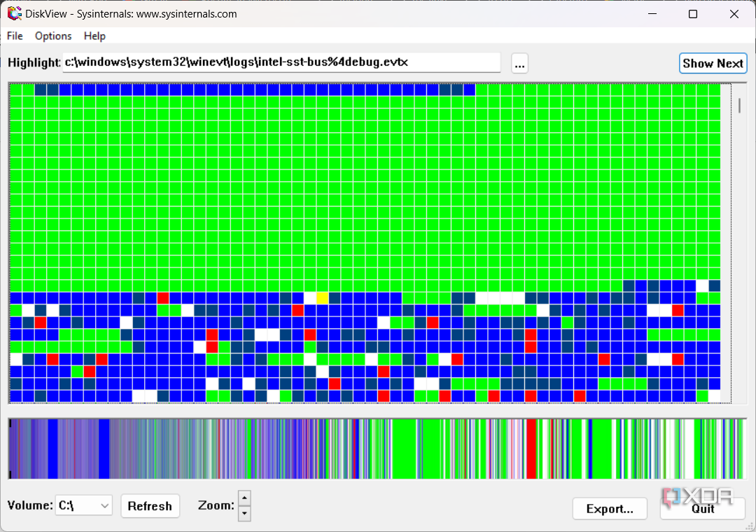Click the cluster map vertical scrollbar thumb

pyautogui.click(x=739, y=105)
